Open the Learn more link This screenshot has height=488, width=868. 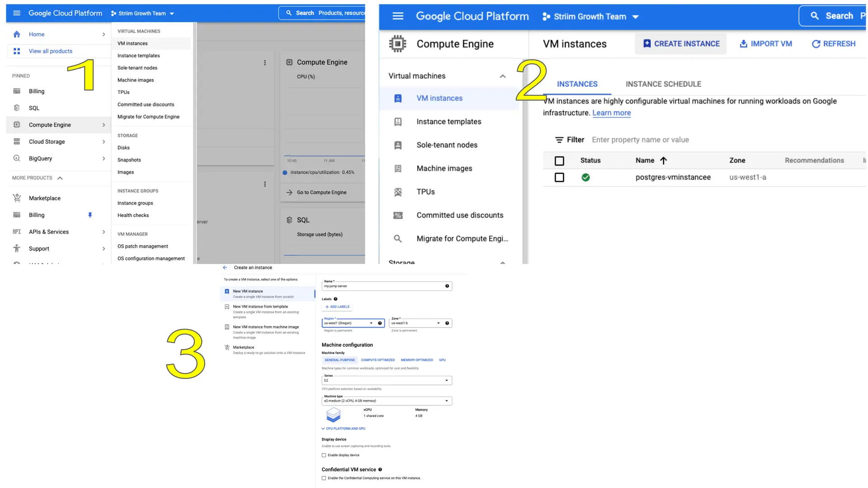click(x=611, y=113)
